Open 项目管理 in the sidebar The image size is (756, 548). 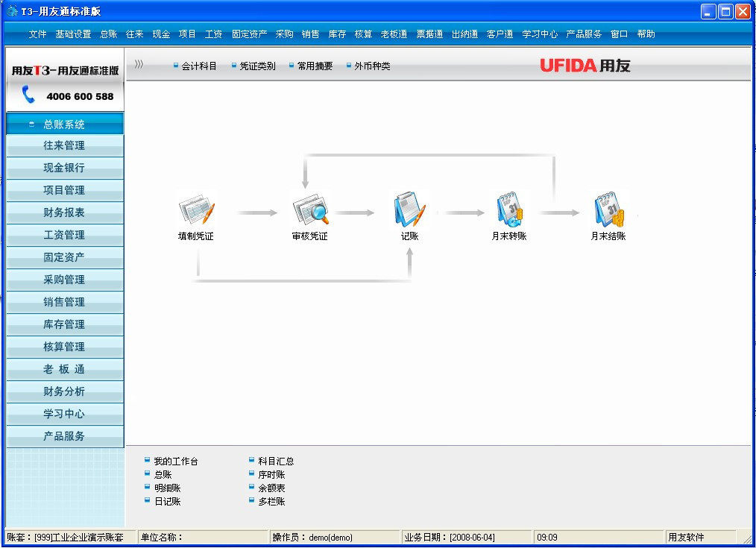(x=65, y=190)
